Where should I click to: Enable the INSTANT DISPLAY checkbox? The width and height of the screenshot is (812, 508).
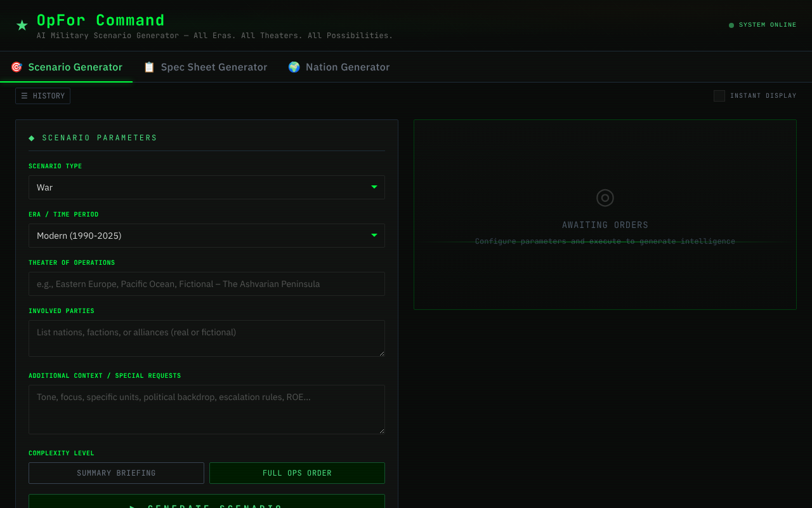pos(719,95)
